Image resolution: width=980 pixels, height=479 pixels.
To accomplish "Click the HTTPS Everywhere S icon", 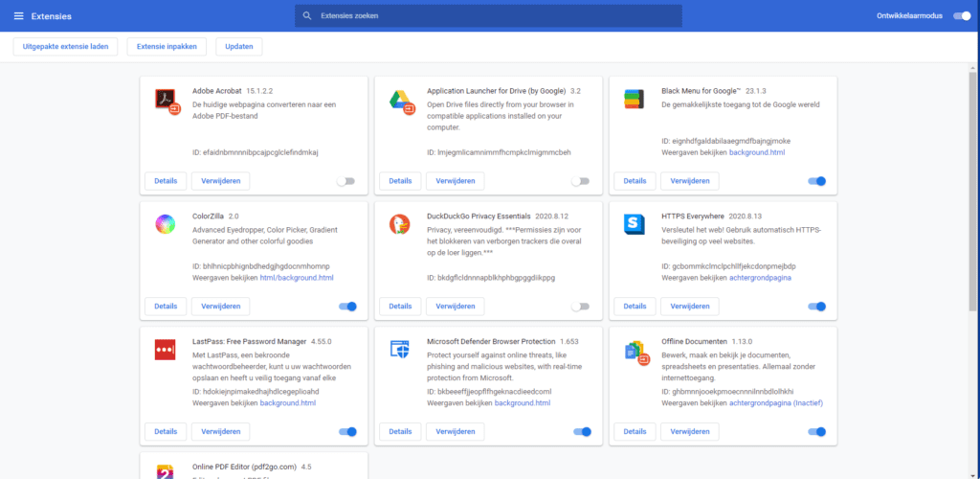I will (634, 224).
